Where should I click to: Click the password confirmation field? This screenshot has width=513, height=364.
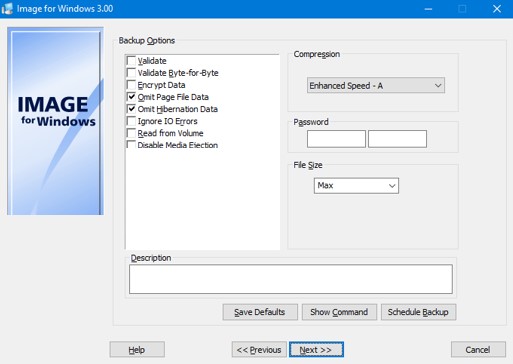397,139
